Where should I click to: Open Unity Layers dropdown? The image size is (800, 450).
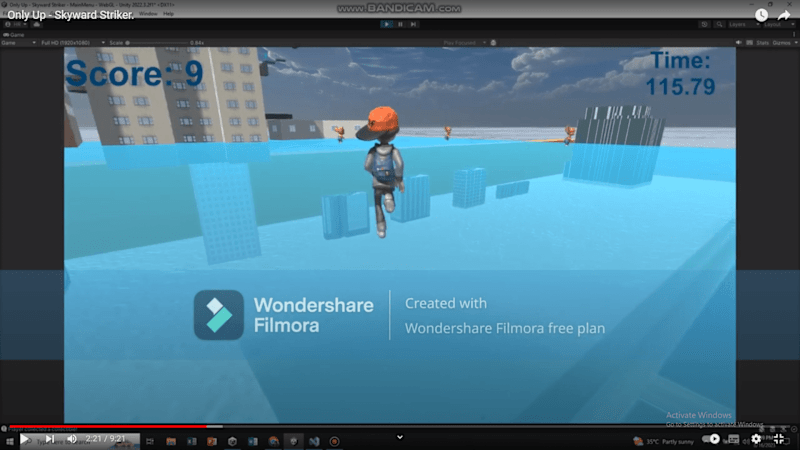tap(743, 24)
